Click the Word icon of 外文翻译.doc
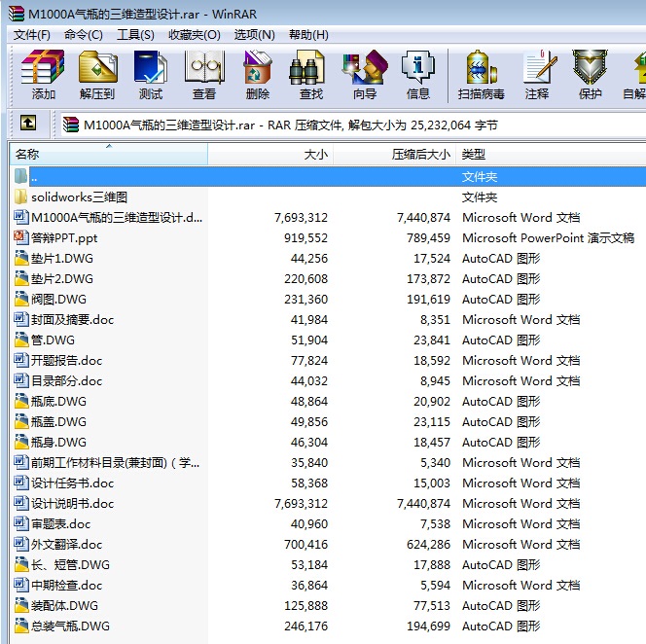The width and height of the screenshot is (646, 644). coord(21,544)
